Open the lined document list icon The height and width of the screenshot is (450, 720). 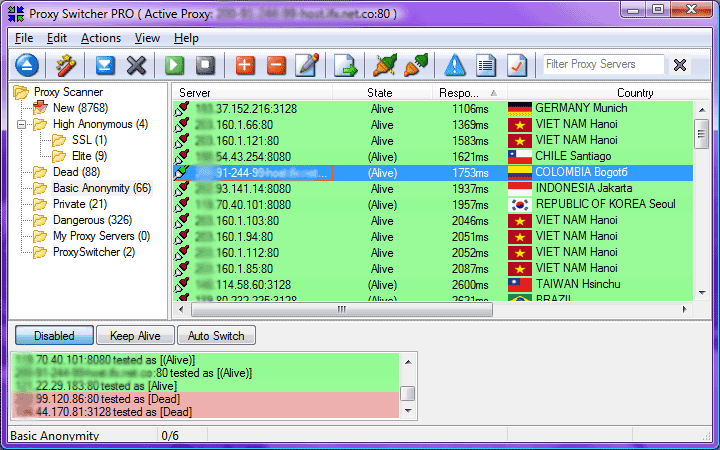pos(486,65)
